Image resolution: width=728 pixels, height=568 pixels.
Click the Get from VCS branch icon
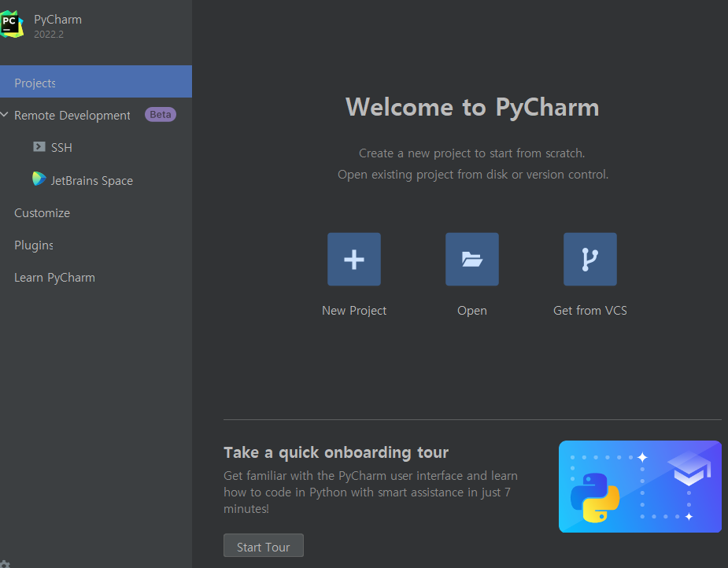click(589, 259)
